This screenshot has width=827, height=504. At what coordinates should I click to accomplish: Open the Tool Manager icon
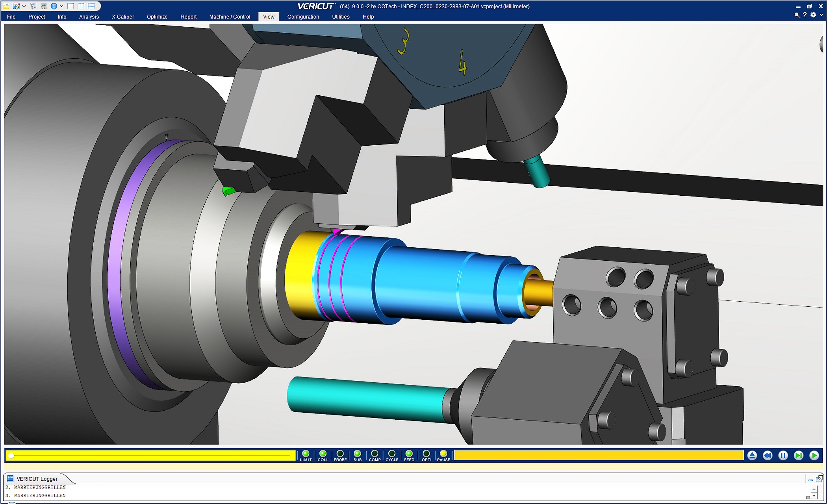pos(33,6)
